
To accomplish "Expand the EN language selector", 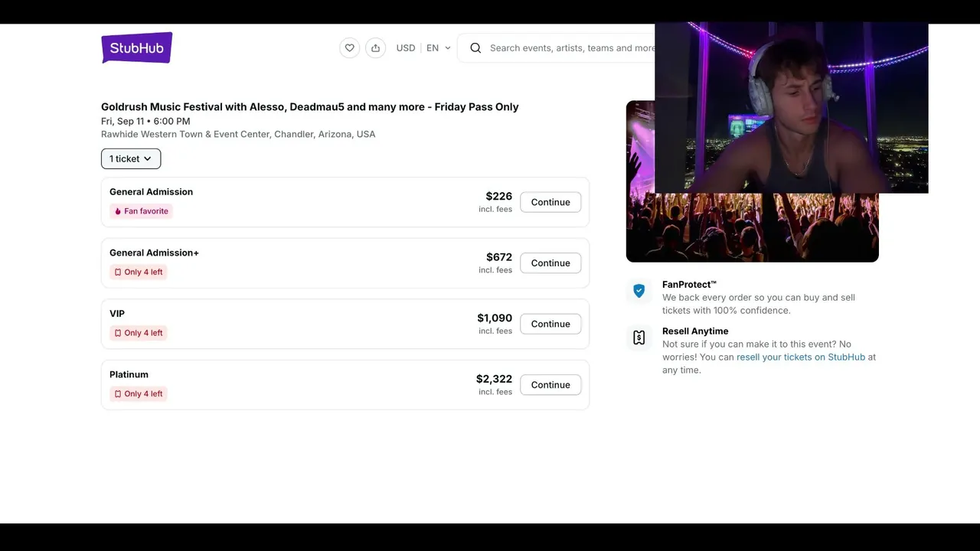I will [x=439, y=47].
